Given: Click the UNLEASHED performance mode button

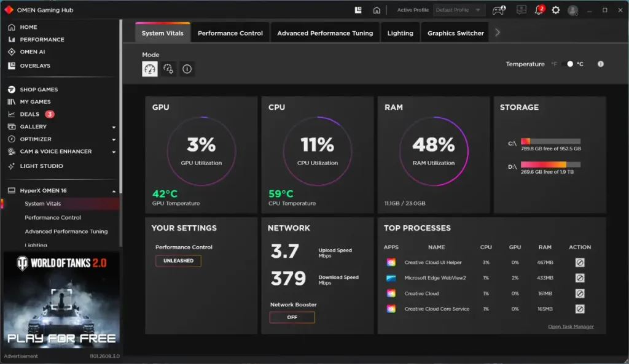Looking at the screenshot, I should click(178, 261).
